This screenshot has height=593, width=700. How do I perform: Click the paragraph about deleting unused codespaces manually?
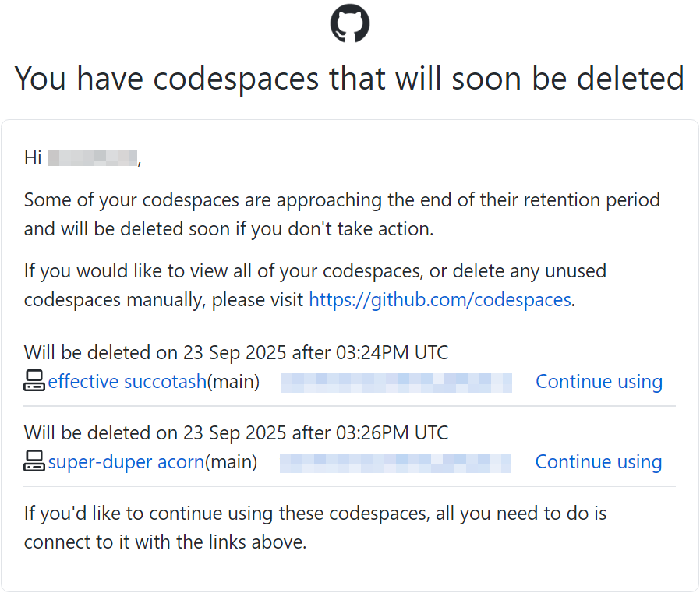[314, 285]
